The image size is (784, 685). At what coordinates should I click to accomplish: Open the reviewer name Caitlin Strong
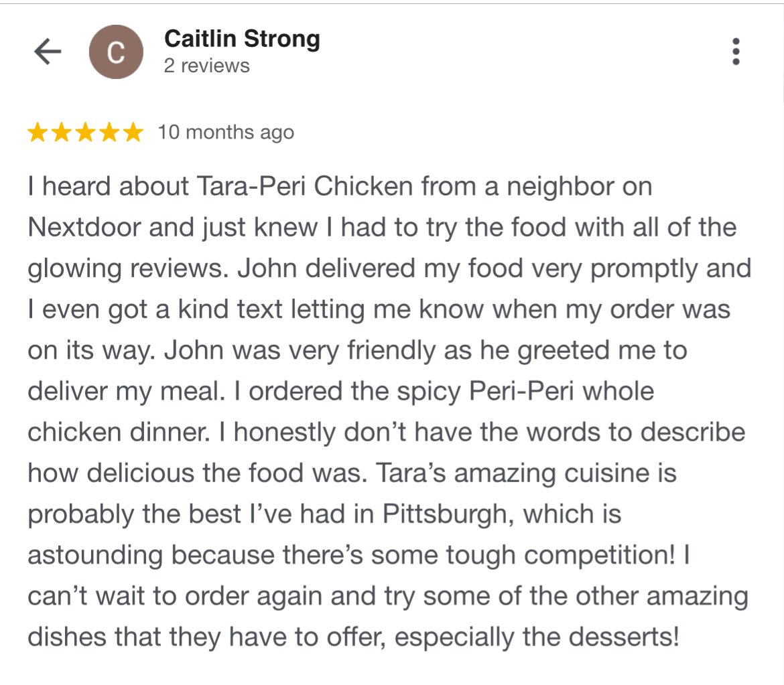click(x=242, y=39)
